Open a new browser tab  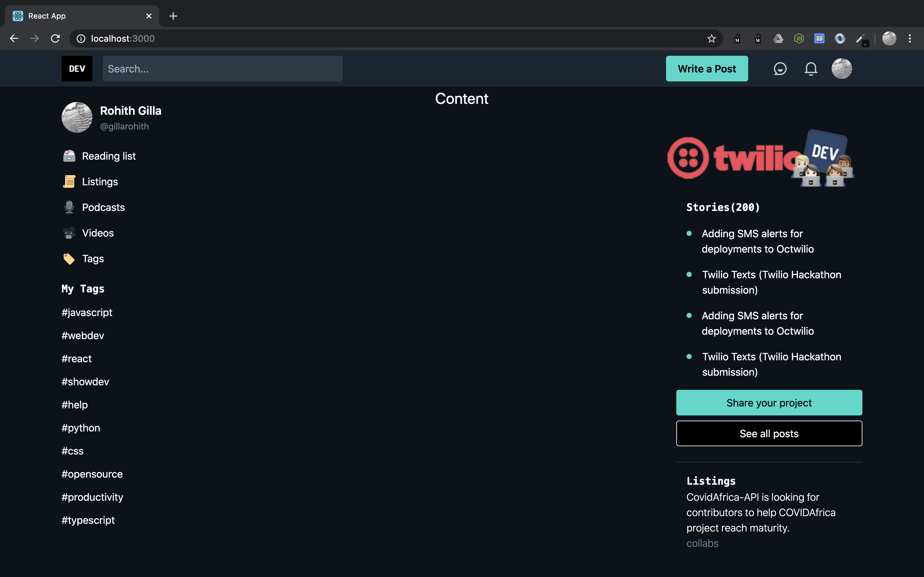click(173, 16)
